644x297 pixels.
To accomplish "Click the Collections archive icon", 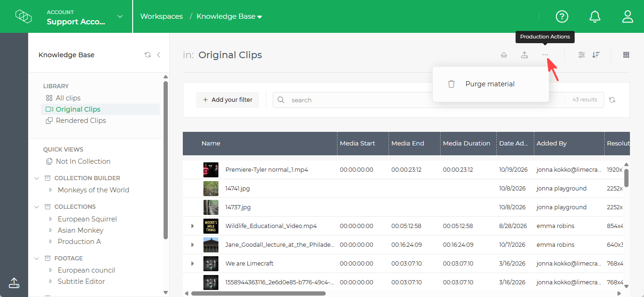I will pyautogui.click(x=47, y=207).
